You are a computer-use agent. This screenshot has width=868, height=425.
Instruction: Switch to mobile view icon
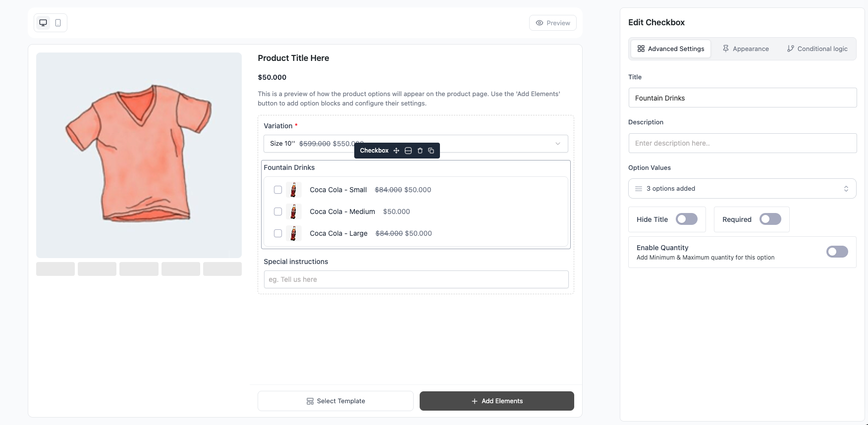(x=58, y=23)
